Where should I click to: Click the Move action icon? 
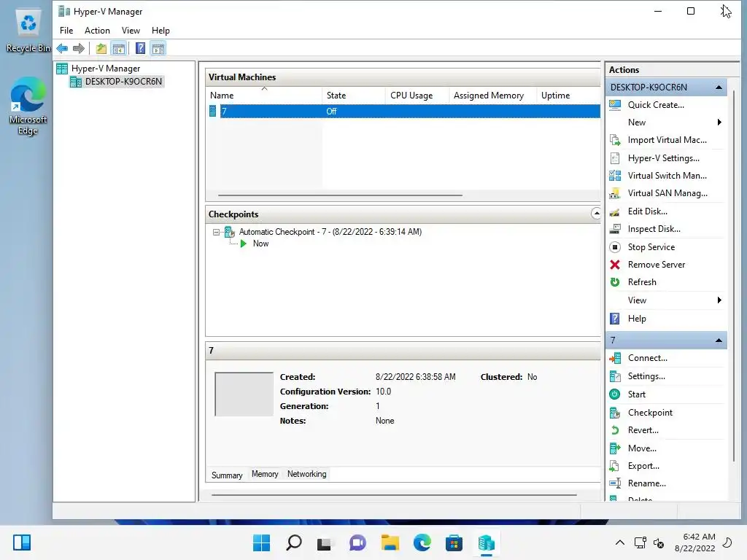point(615,448)
